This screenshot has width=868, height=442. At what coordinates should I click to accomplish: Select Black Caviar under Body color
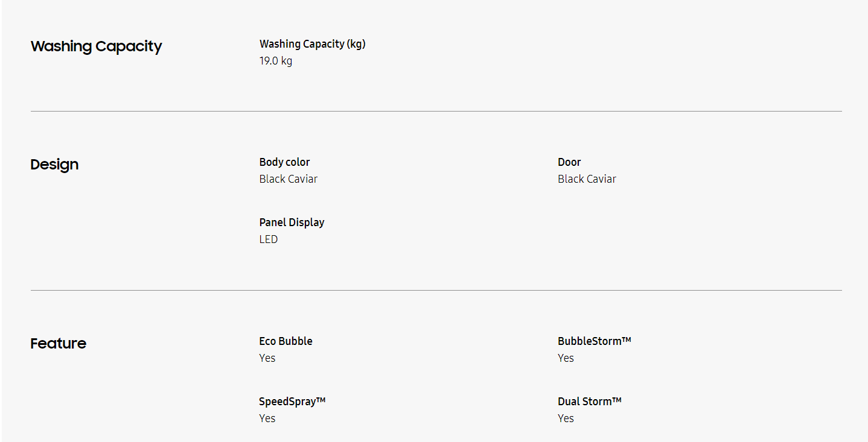coord(289,179)
